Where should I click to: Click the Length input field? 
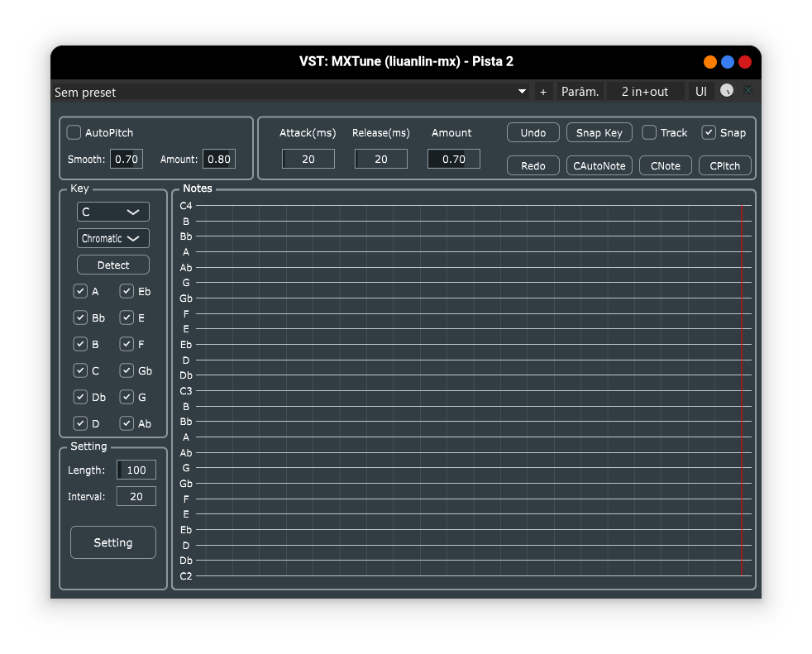(136, 470)
